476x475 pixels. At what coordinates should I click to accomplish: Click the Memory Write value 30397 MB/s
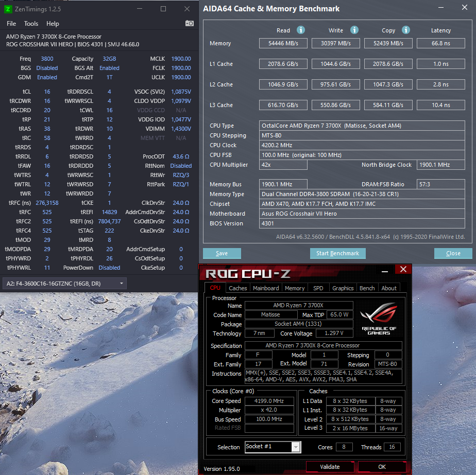(336, 43)
